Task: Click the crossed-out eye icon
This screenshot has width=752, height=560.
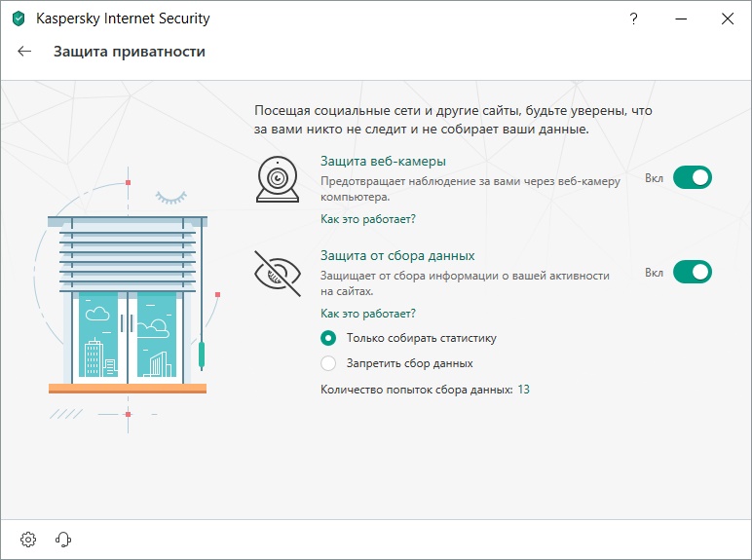Action: pos(278,274)
